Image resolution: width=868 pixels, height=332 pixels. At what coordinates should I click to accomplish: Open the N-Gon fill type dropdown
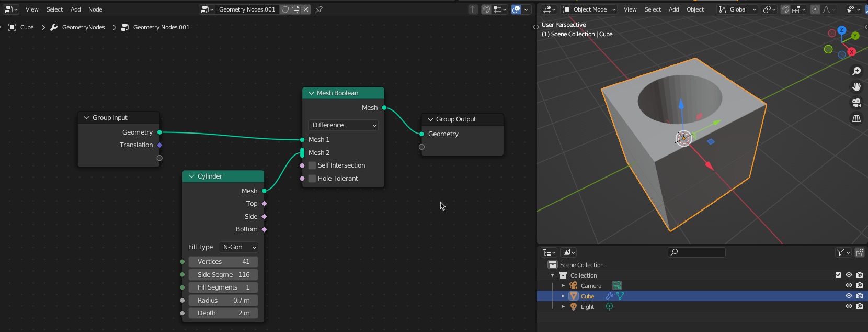[x=239, y=247]
